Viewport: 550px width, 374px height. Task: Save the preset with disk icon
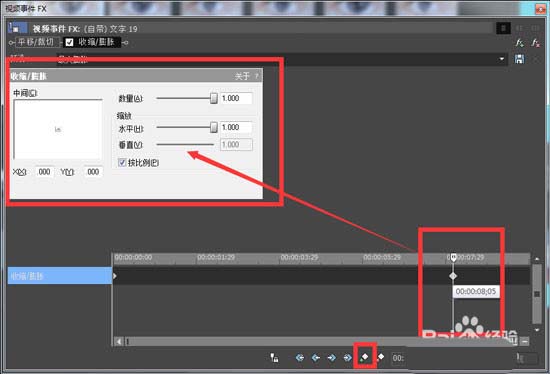point(519,59)
